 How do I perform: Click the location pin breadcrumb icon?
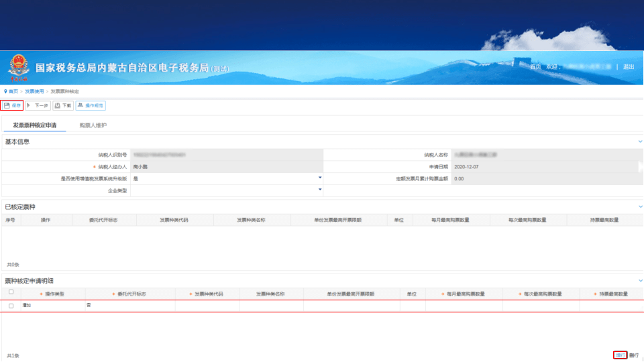click(x=5, y=91)
